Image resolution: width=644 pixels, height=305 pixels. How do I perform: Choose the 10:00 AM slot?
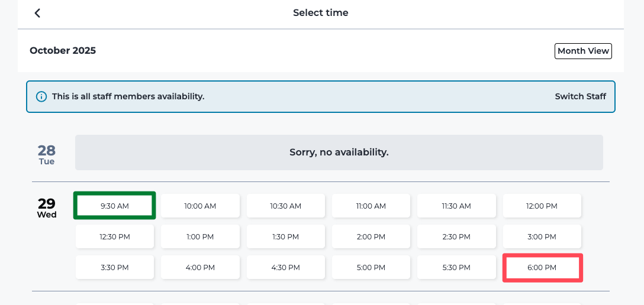pyautogui.click(x=200, y=206)
